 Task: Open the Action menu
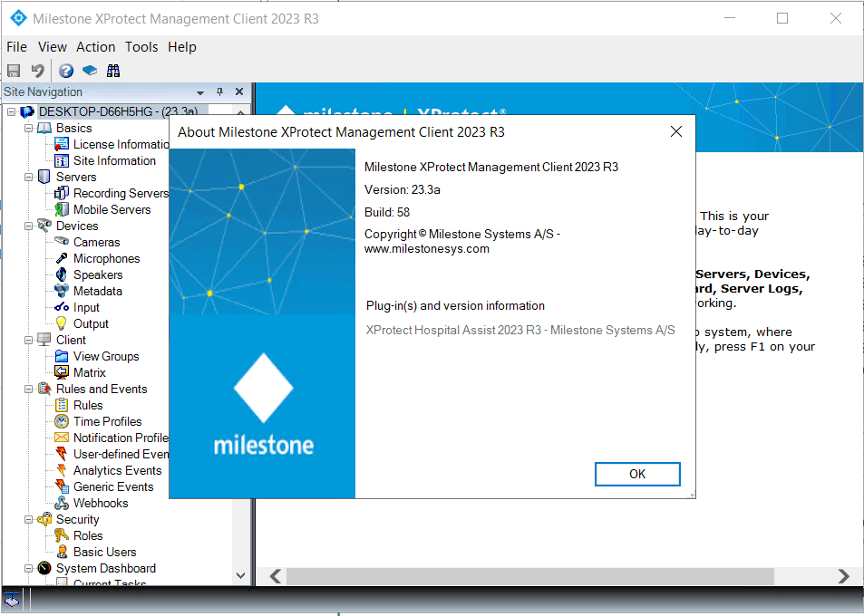95,46
